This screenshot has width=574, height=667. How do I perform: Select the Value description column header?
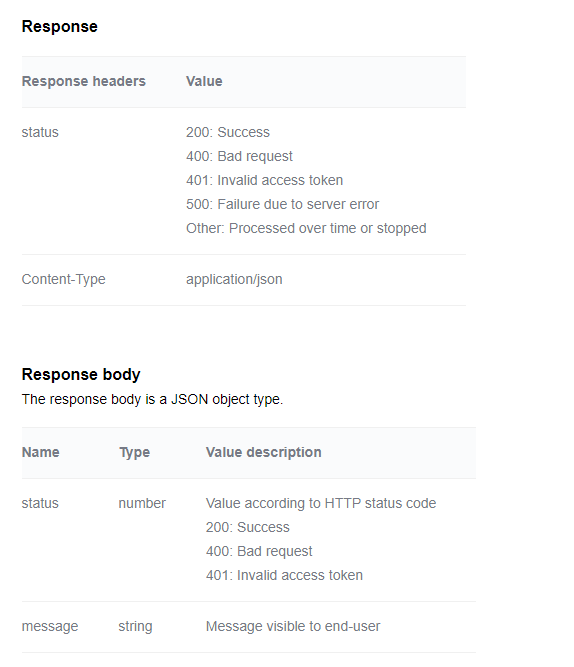point(263,452)
